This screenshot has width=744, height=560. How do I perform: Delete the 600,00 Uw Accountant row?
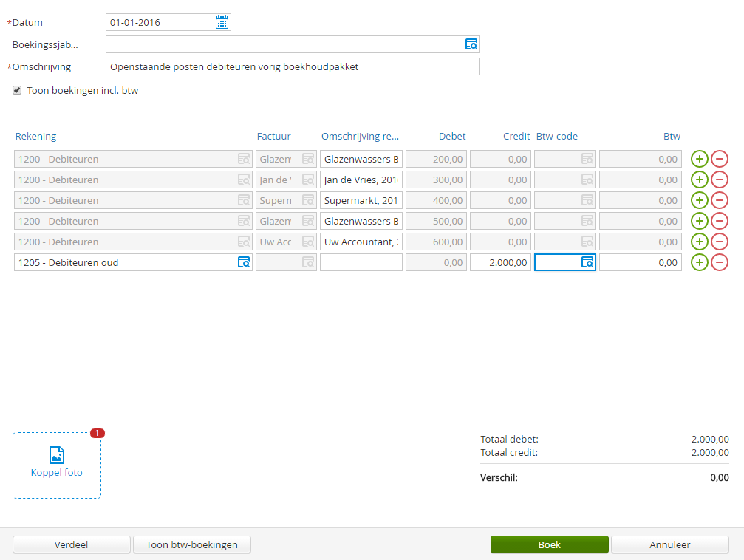coord(719,242)
